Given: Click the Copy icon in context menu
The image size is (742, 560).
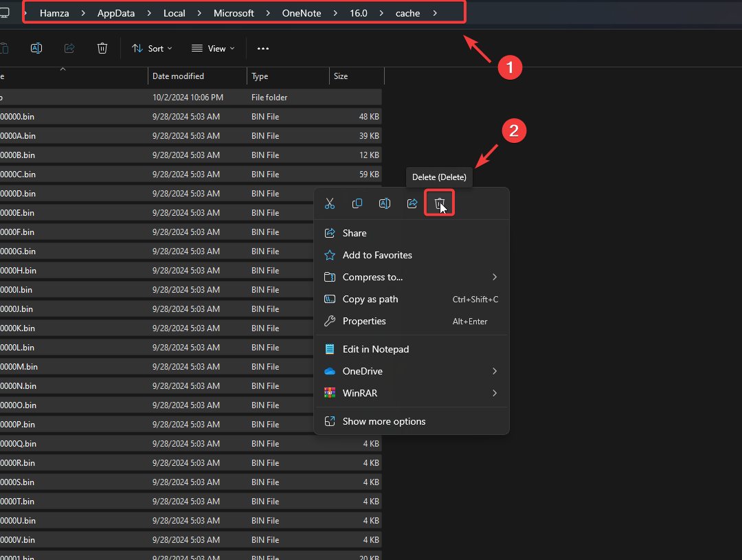Looking at the screenshot, I should click(x=357, y=203).
